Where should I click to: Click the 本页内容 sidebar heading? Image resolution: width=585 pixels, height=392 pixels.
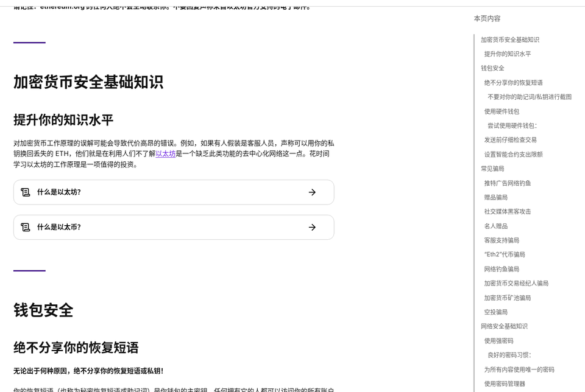487,18
